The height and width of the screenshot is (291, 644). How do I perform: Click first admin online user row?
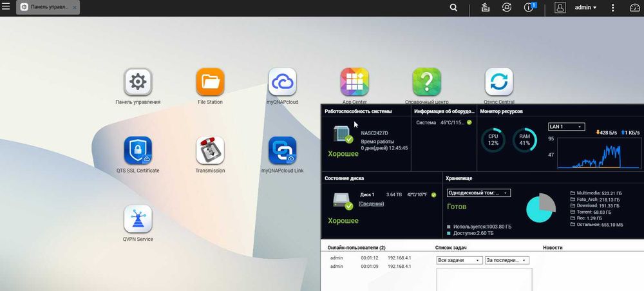pyautogui.click(x=371, y=258)
